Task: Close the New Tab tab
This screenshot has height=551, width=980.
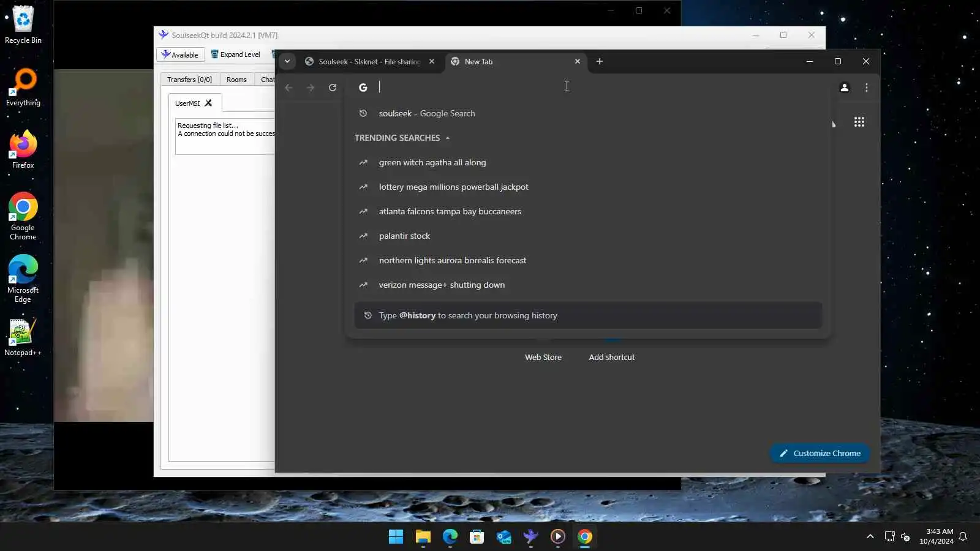Action: pyautogui.click(x=578, y=61)
